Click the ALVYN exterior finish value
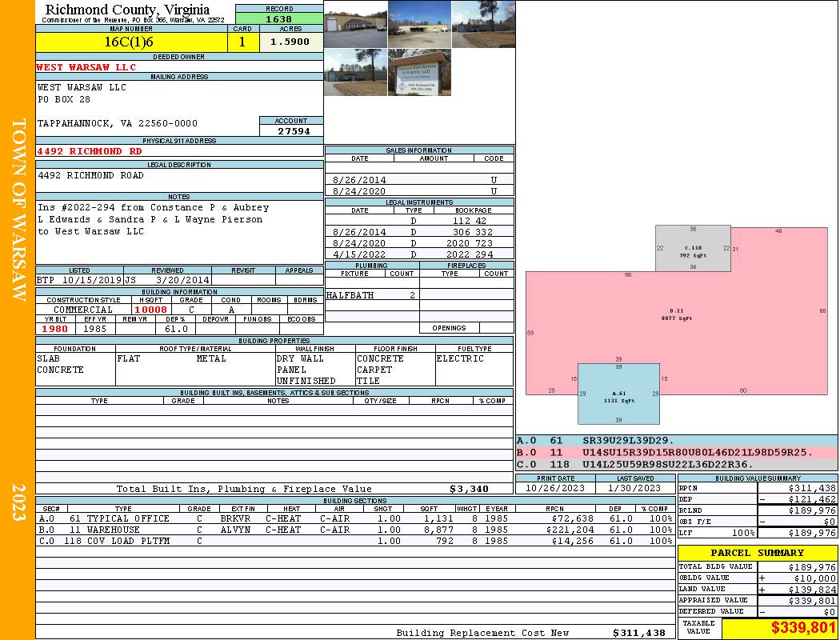The height and width of the screenshot is (640, 840). pos(235,530)
